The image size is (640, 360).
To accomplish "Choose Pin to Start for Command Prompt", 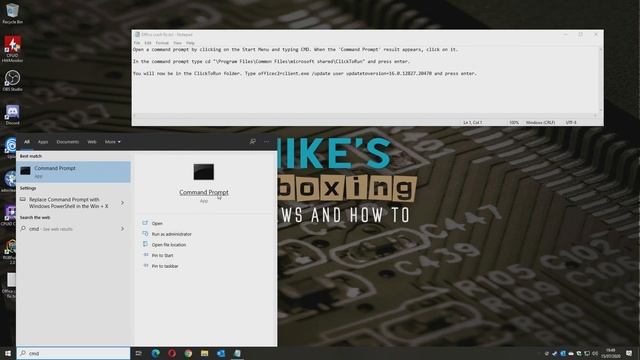I will coord(162,255).
